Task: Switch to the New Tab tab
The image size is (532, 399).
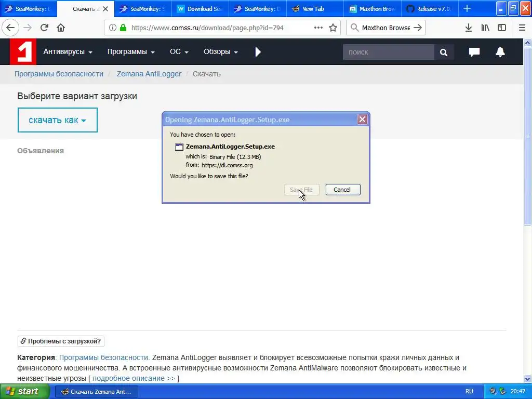Action: coord(315,9)
